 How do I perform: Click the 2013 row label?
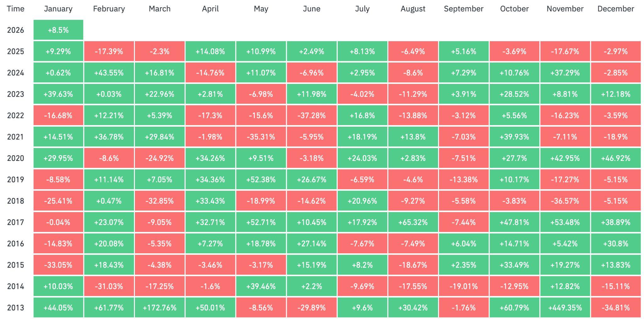(15, 308)
